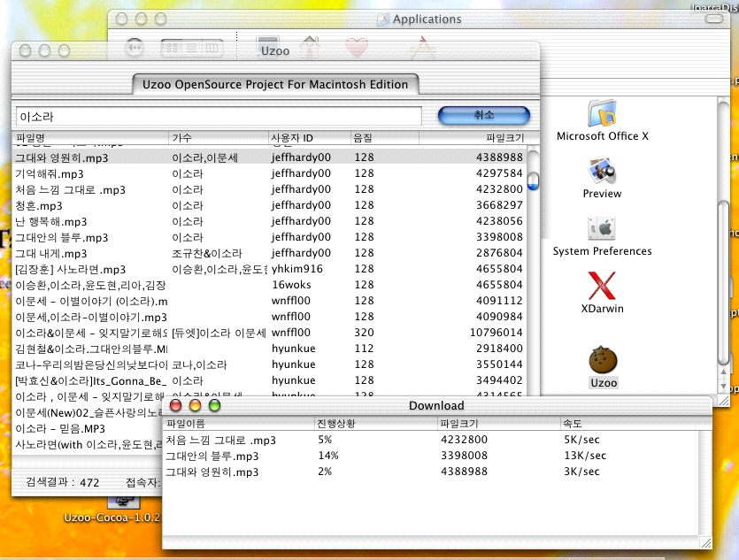Click the Favorites heart icon in toolbar
The image size is (739, 560).
pos(357,48)
